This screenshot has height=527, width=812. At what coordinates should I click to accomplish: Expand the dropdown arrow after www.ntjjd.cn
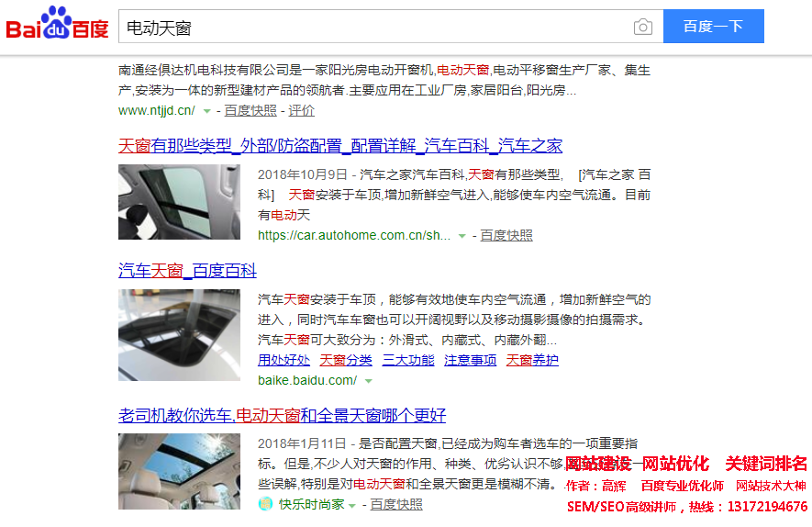click(x=206, y=111)
